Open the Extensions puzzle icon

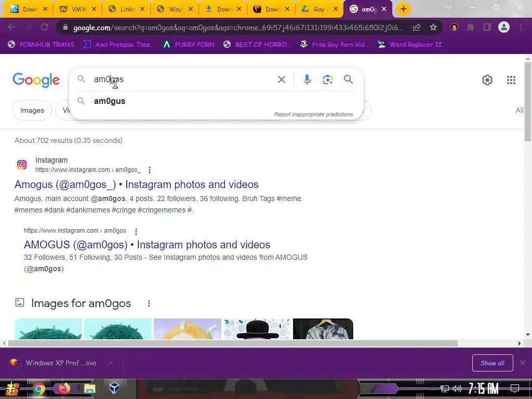point(471,27)
